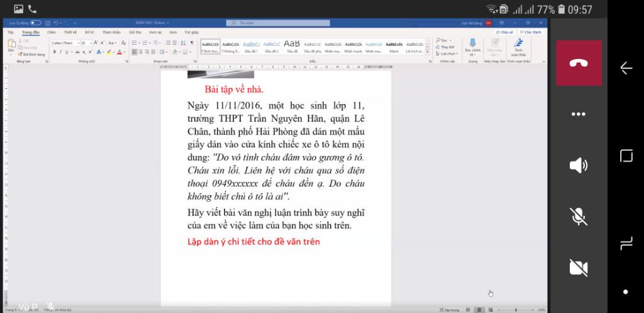Open the Trợ giúp tab
The height and width of the screenshot is (313, 644).
pyautogui.click(x=191, y=32)
